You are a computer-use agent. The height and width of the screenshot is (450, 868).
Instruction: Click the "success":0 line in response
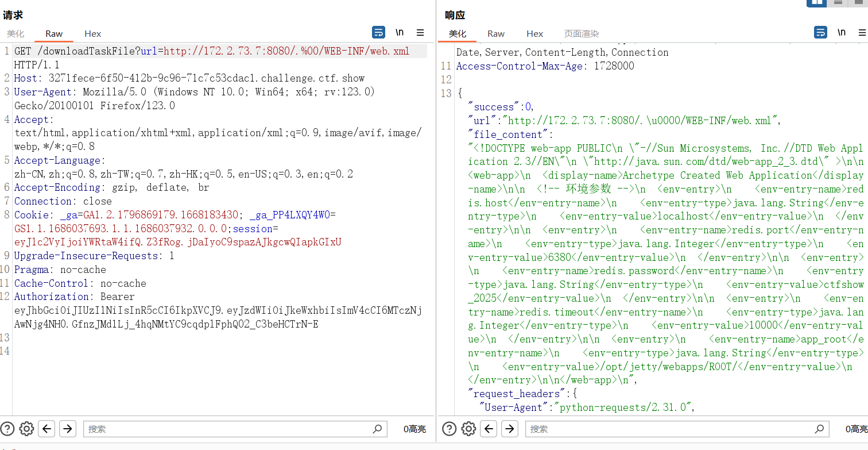501,107
